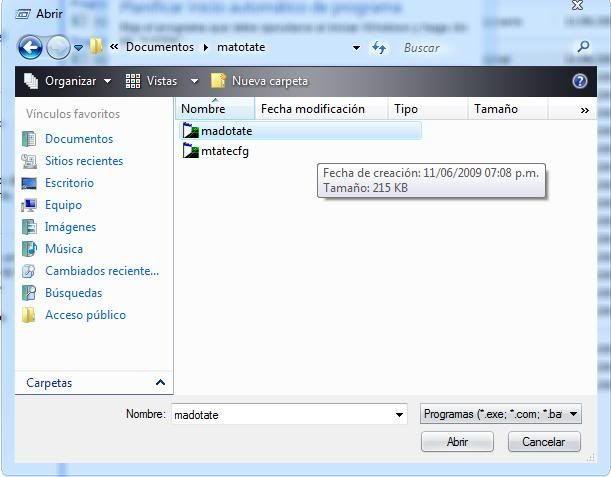Refresh the folder with the refresh arrows

(x=379, y=48)
